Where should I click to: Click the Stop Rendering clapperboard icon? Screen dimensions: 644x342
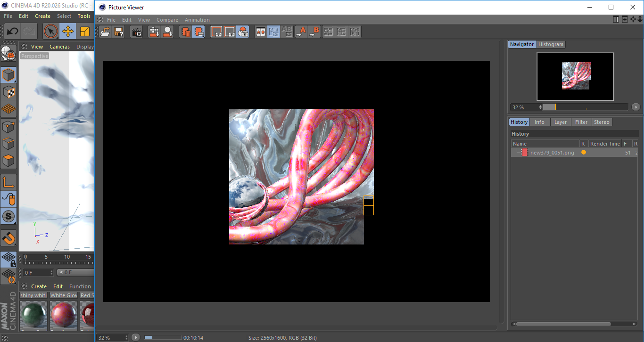pyautogui.click(x=137, y=32)
